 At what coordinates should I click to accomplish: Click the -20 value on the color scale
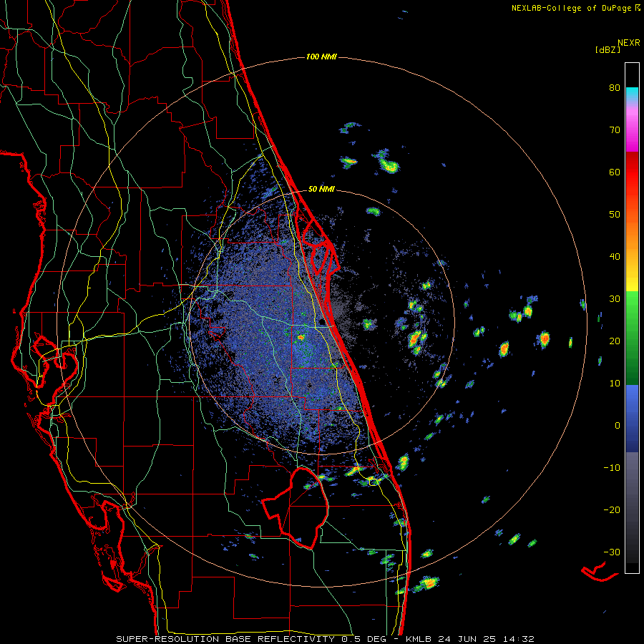(612, 510)
